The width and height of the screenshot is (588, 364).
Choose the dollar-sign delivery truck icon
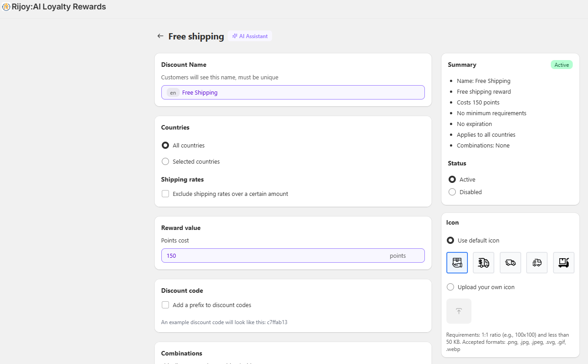pos(483,262)
